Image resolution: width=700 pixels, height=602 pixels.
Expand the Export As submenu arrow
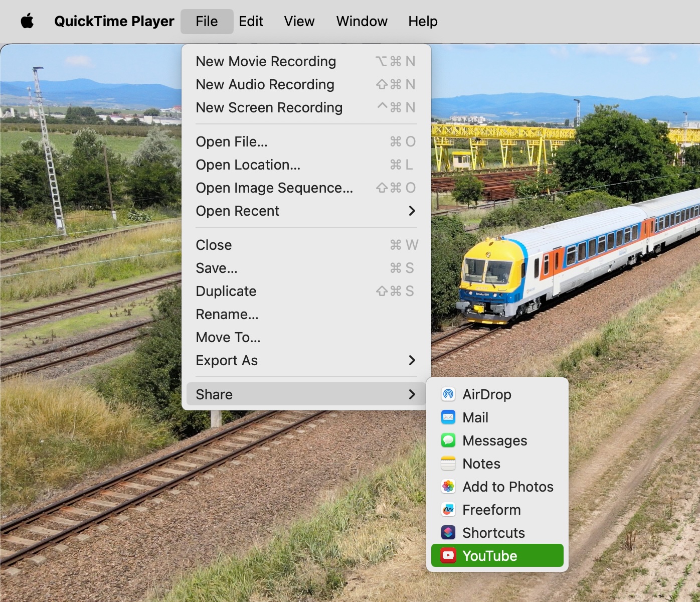tap(412, 360)
